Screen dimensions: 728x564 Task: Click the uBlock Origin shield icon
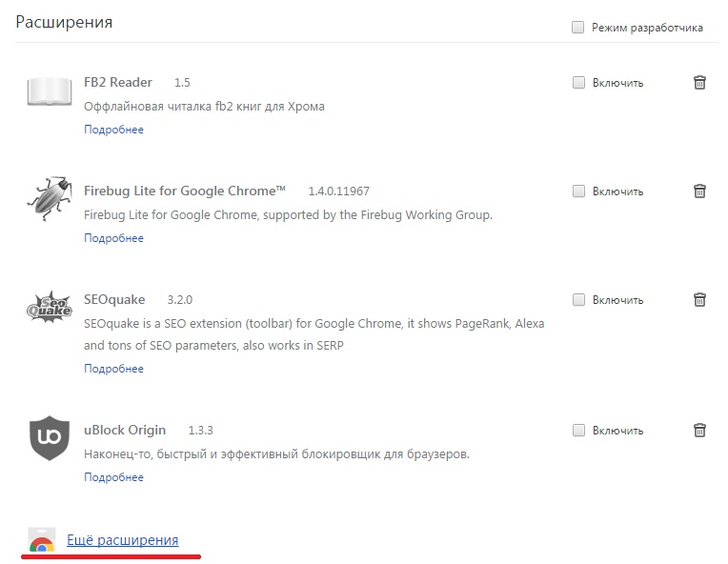(50, 438)
